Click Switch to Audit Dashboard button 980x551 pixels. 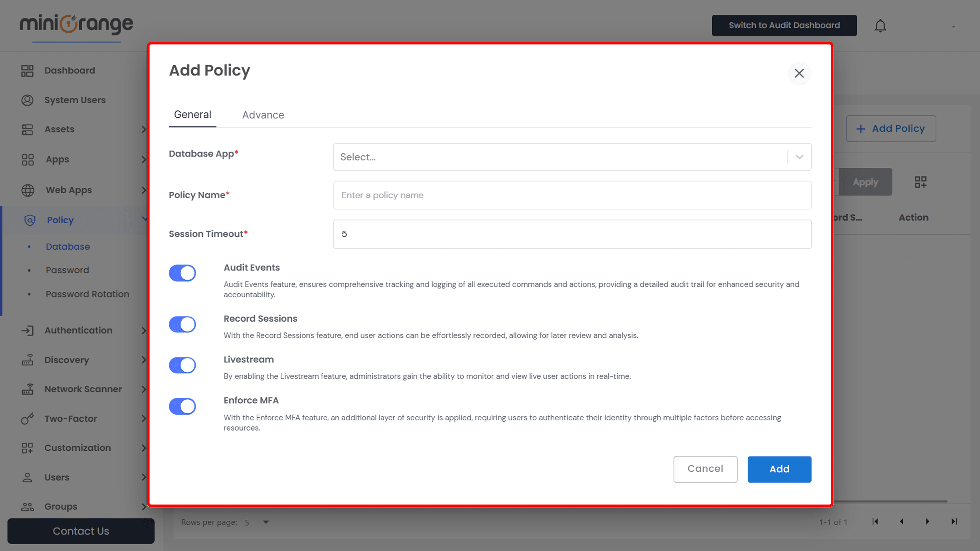click(784, 26)
